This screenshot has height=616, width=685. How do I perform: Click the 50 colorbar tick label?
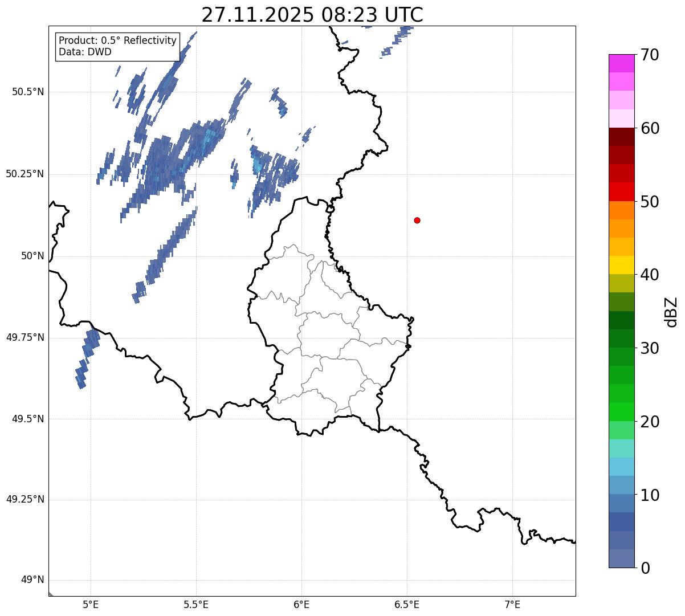[650, 202]
